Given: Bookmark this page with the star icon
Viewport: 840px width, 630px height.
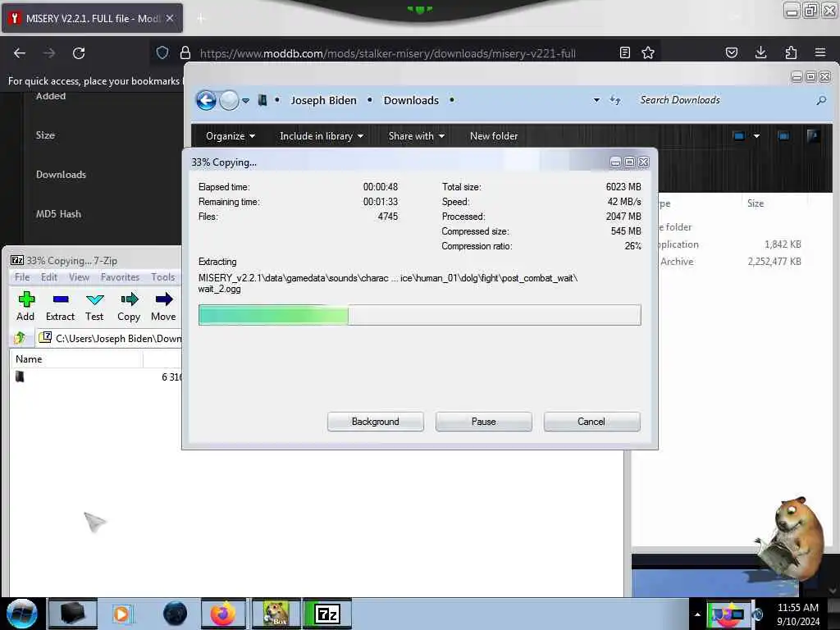Looking at the screenshot, I should [648, 52].
